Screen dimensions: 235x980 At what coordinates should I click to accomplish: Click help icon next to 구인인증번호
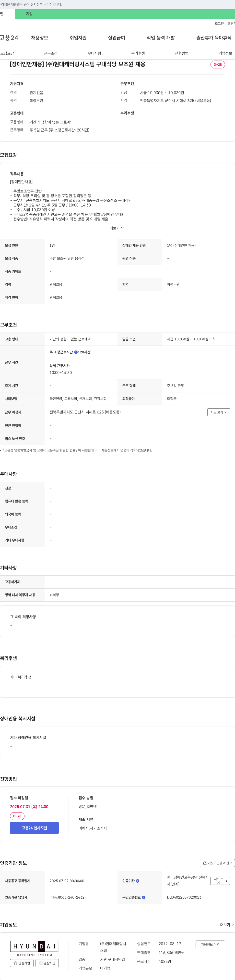point(143,897)
